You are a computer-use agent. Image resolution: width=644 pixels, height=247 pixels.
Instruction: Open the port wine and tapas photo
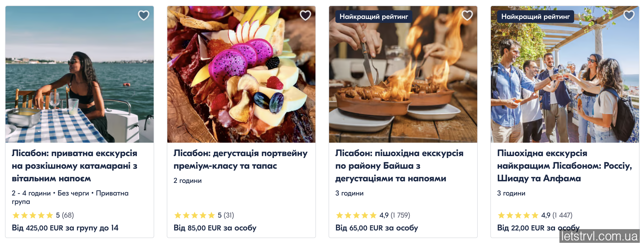click(241, 79)
